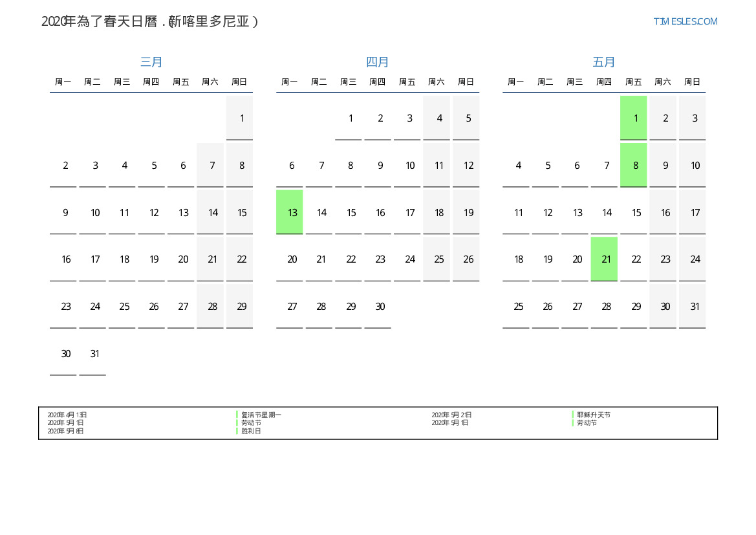The height and width of the screenshot is (535, 756).
Task: Select April 1 date cell
Action: pos(349,118)
